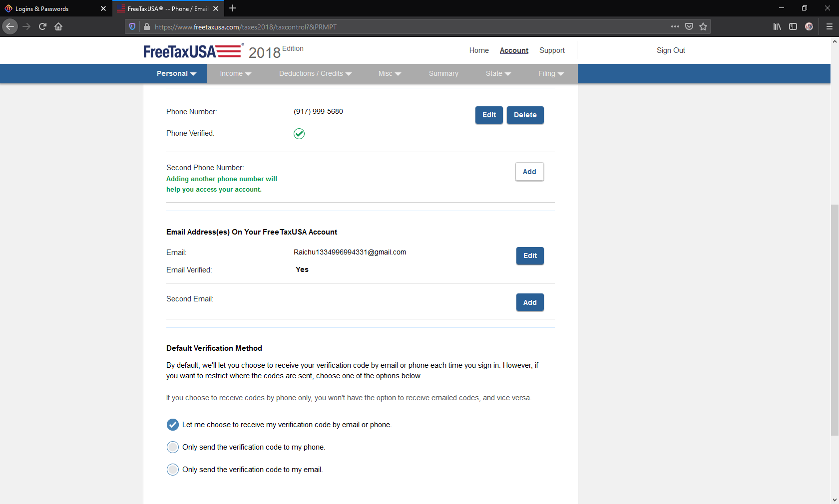Viewport: 839px width, 504px height.
Task: Click the browser forward arrow
Action: click(27, 26)
